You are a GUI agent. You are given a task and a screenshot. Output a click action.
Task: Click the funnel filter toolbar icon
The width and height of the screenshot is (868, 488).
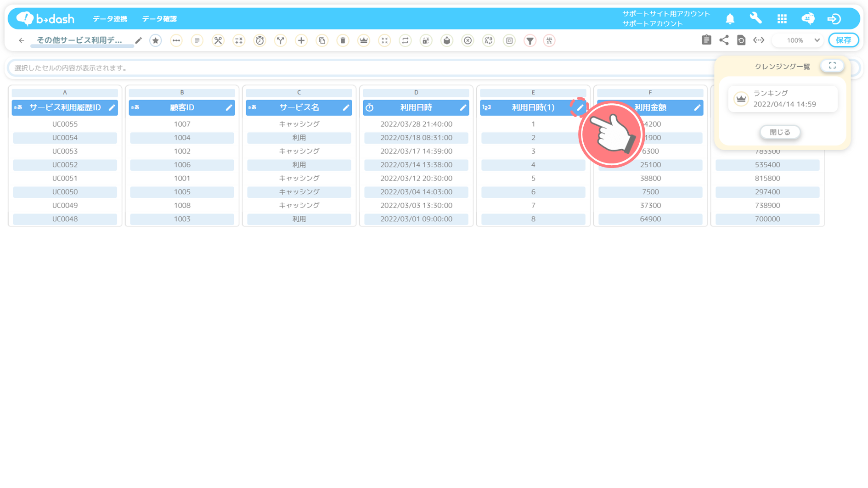point(530,40)
